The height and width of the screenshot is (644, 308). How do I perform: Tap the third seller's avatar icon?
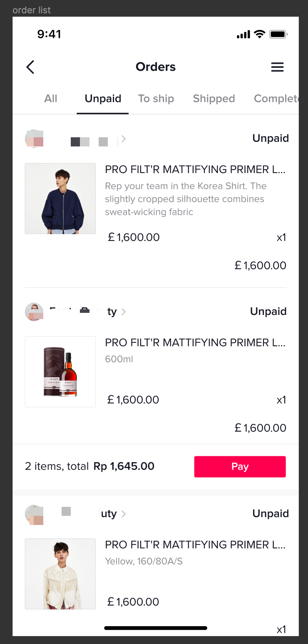(x=34, y=514)
